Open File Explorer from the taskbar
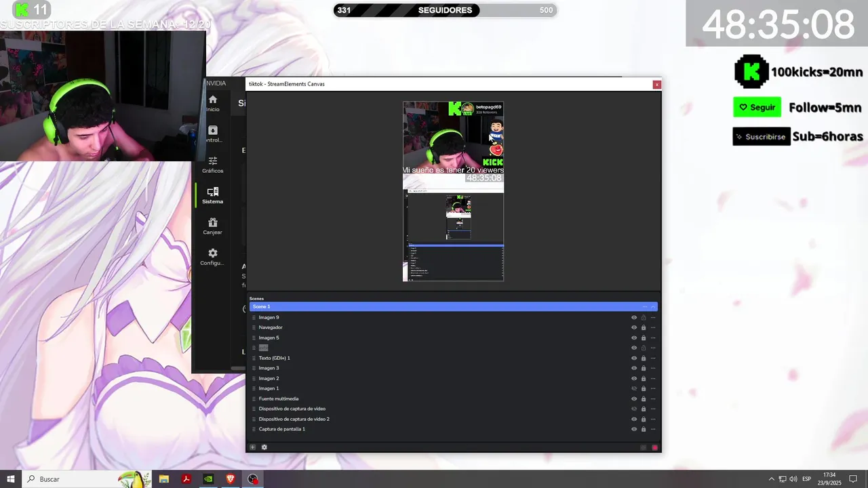 pyautogui.click(x=163, y=479)
